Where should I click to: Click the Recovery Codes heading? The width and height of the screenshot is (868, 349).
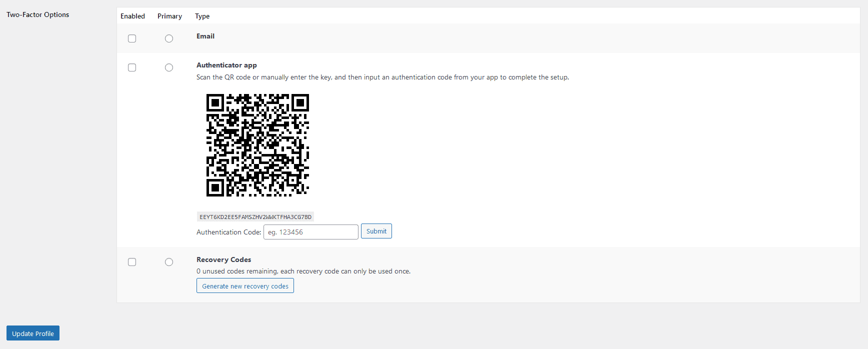coord(223,259)
